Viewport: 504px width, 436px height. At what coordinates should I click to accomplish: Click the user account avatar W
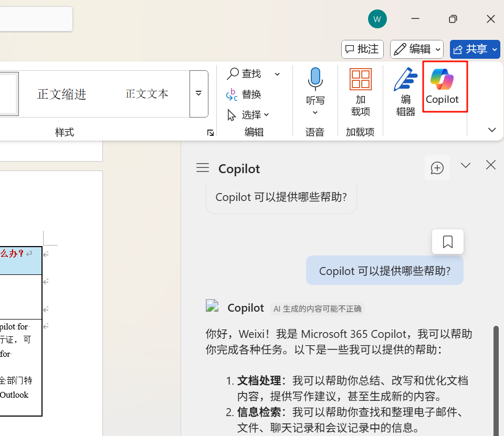coord(377,19)
